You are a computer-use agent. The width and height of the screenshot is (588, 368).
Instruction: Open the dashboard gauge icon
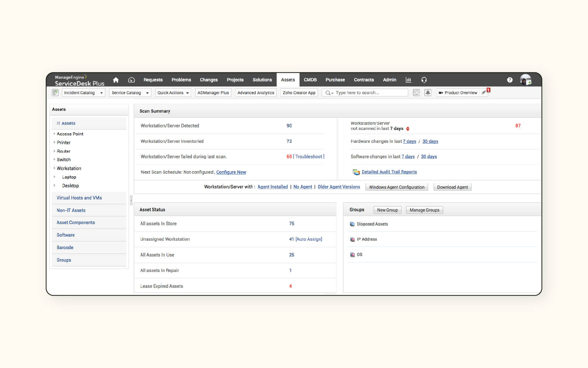tap(132, 80)
